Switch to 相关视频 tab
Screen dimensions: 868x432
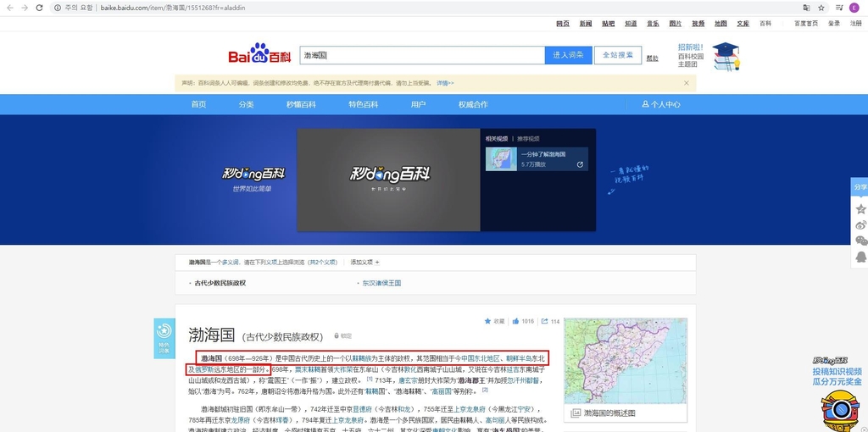(497, 138)
